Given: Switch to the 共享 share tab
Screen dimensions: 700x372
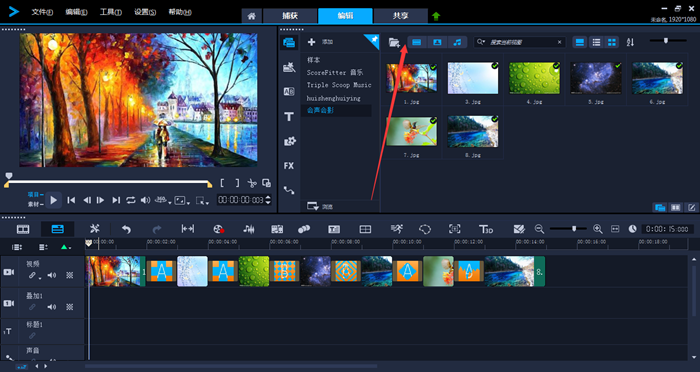Looking at the screenshot, I should pos(400,16).
